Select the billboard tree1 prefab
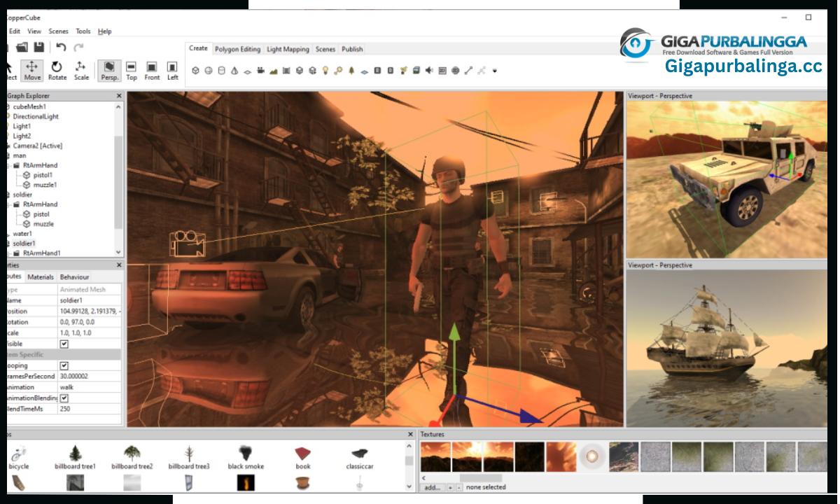 tap(75, 457)
